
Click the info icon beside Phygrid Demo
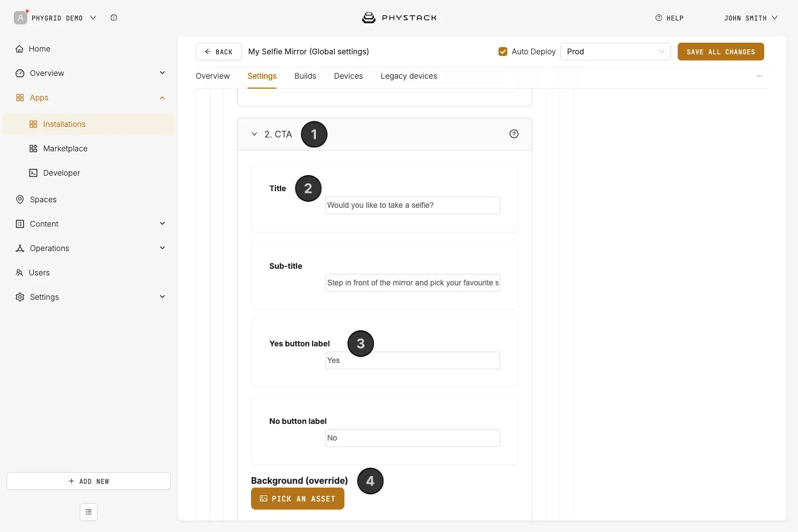point(114,18)
